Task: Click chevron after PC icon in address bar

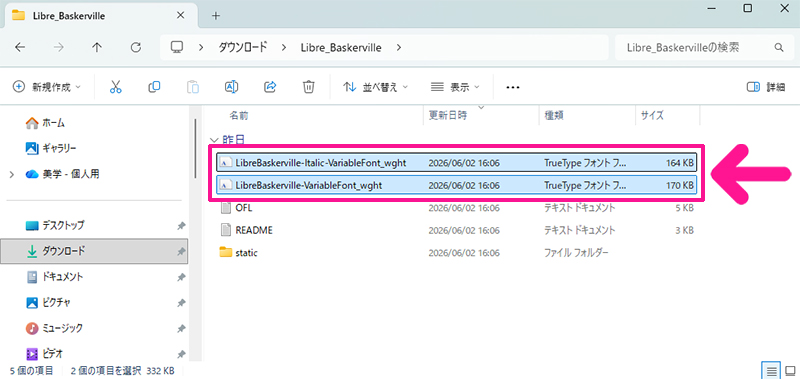Action: pyautogui.click(x=202, y=47)
